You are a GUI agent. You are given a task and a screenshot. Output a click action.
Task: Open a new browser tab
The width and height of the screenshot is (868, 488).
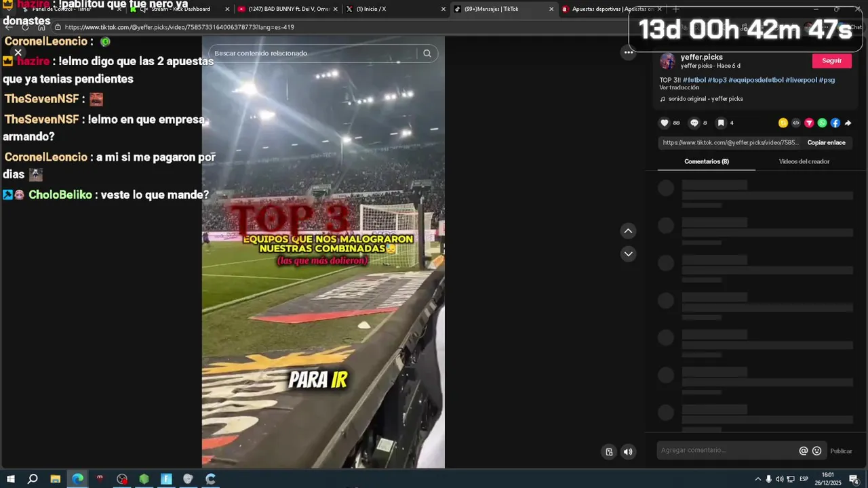coord(675,9)
